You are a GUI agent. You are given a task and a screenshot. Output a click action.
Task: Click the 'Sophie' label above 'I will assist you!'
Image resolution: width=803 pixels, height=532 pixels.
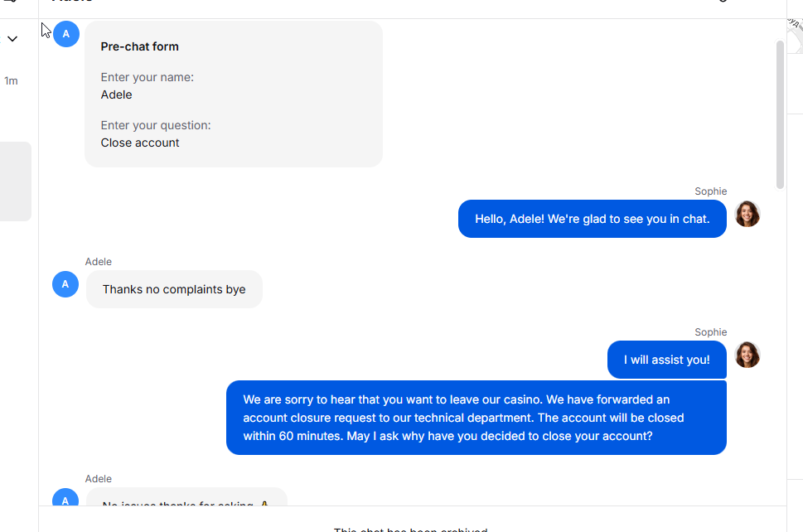tap(710, 332)
